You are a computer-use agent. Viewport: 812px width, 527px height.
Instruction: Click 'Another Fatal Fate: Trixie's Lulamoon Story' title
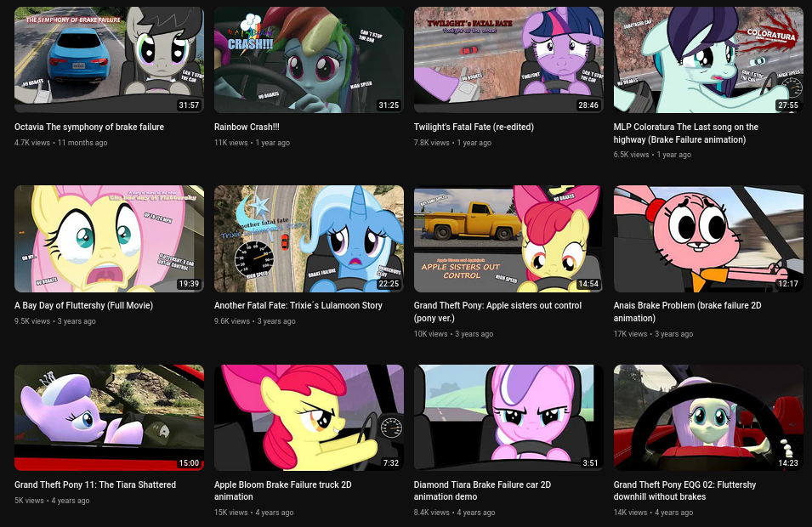click(x=298, y=305)
